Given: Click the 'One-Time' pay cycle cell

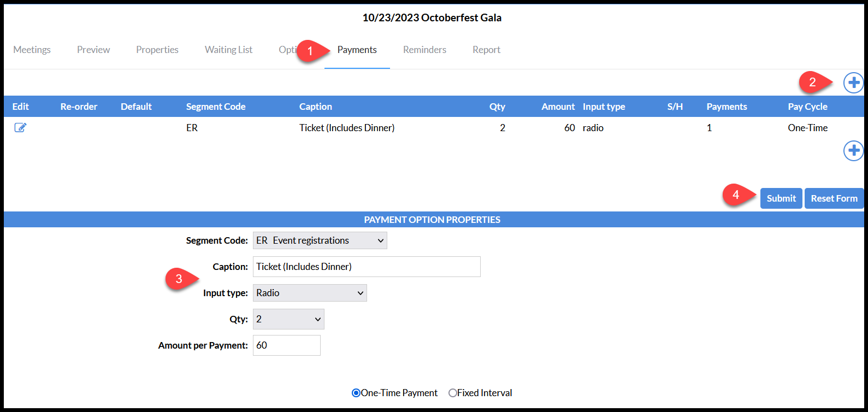Looking at the screenshot, I should tap(807, 128).
